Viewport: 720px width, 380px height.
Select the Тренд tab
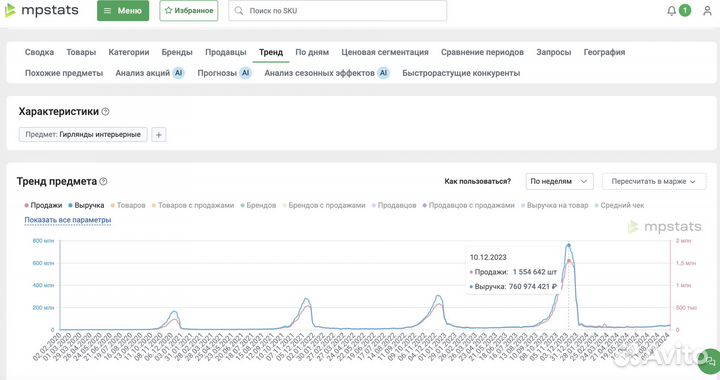point(271,52)
